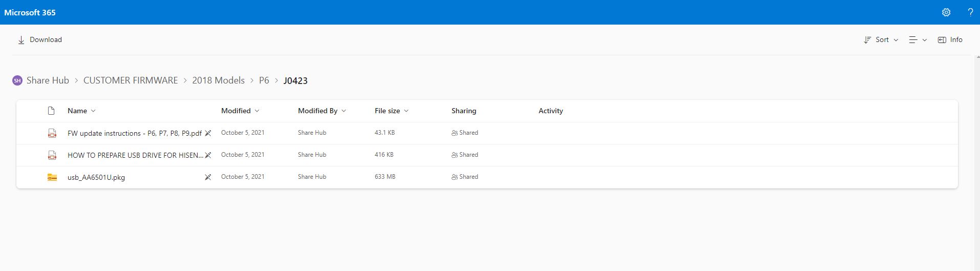Viewport: 980px width, 271px height.
Task: Click the PDF icon for HOW TO PREPARE USB
Action: click(x=52, y=155)
